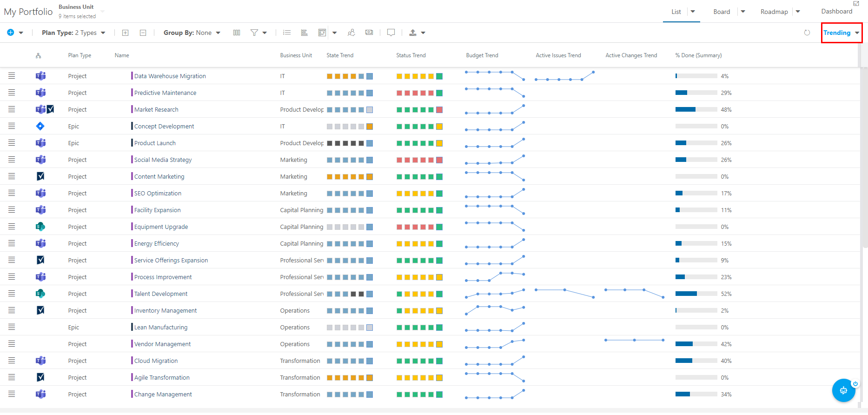
Task: Click the blue add new item plus icon
Action: [10, 33]
